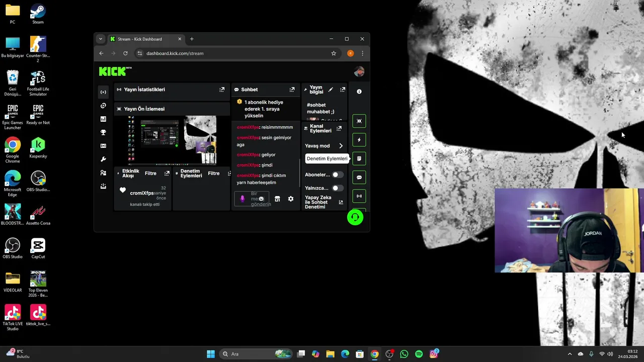
Task: Click the info icon in right panel strip
Action: click(x=359, y=92)
